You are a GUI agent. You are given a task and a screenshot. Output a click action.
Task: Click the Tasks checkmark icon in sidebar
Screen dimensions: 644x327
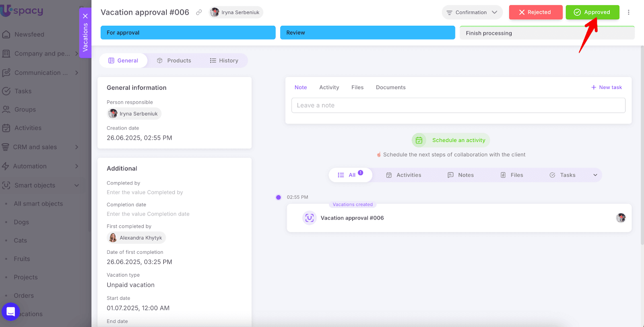[6, 91]
